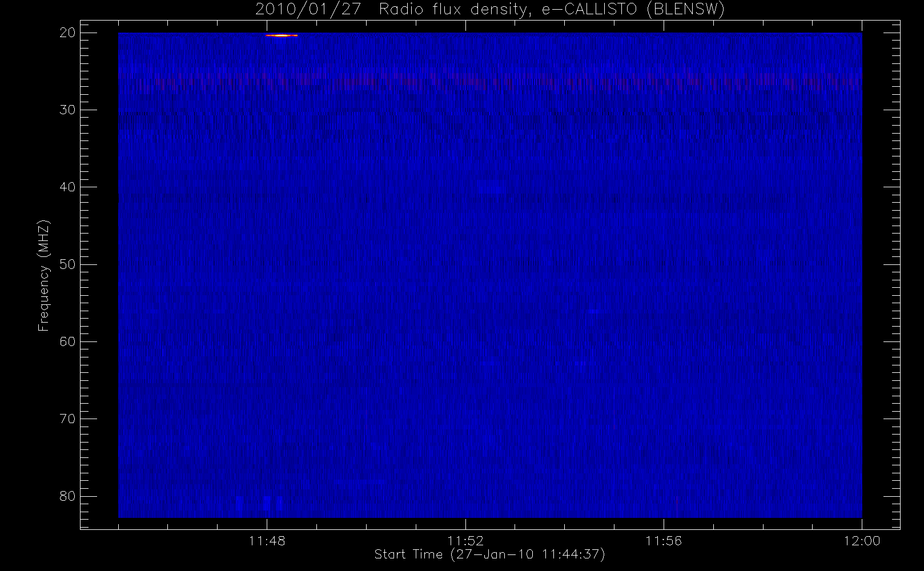Click the '40' frequency tick label
This screenshot has width=924, height=571.
click(x=67, y=187)
